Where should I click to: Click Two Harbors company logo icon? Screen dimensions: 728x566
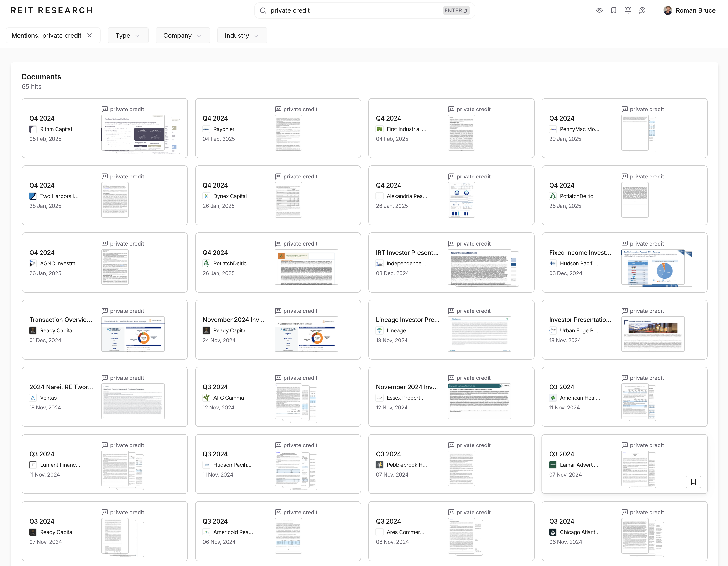pos(33,196)
